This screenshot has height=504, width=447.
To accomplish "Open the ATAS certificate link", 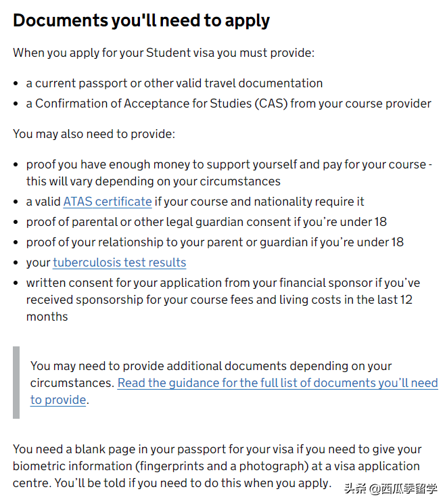I will pyautogui.click(x=107, y=202).
